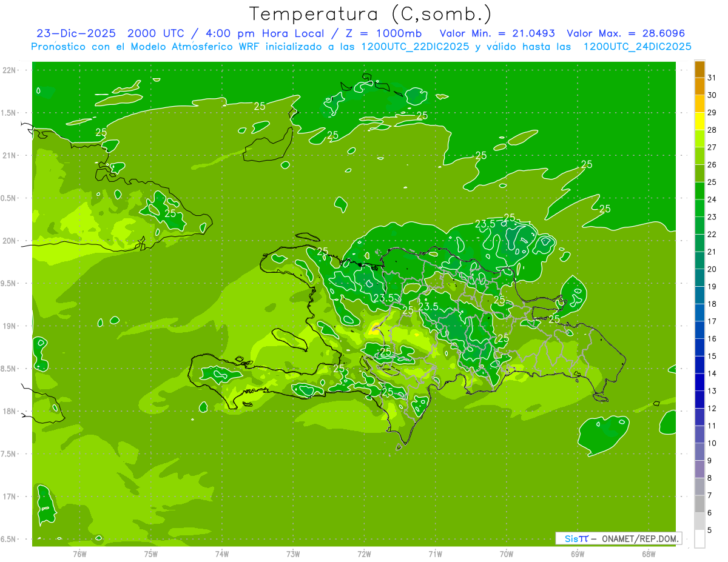728x562 pixels.
Task: Click the '70W' longitude axis label
Action: 507,554
